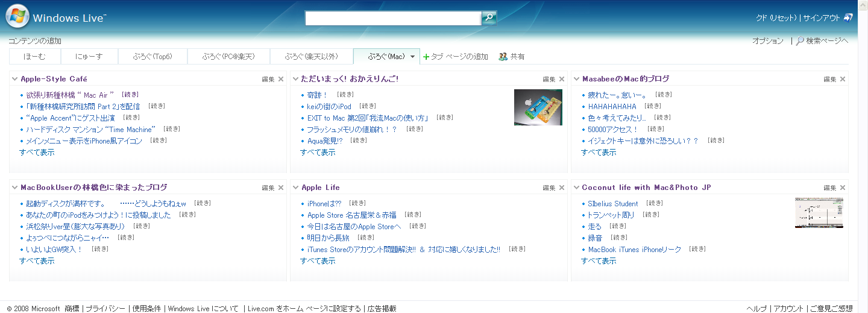
Task: Close the MacBookUser blog module
Action: pos(281,188)
